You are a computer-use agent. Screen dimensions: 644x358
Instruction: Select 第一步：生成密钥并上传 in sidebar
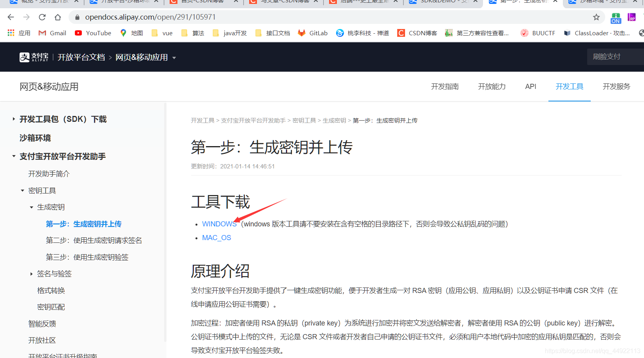coord(83,224)
